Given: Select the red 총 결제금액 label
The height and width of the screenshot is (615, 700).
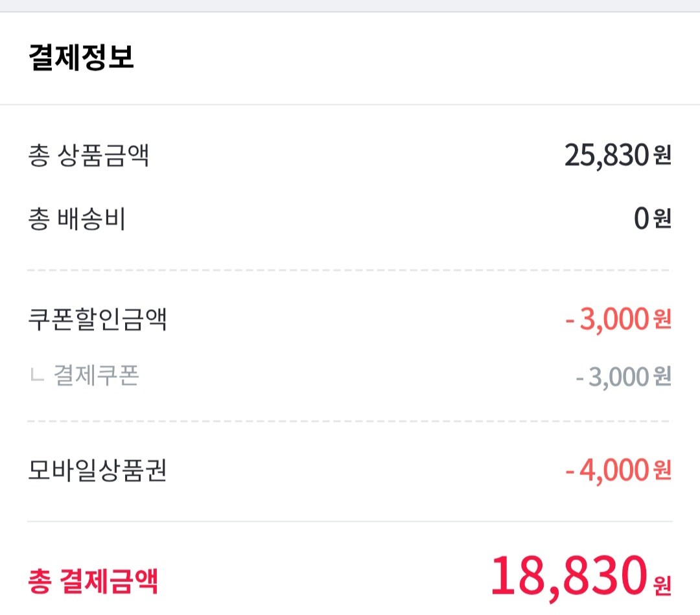Looking at the screenshot, I should [93, 581].
